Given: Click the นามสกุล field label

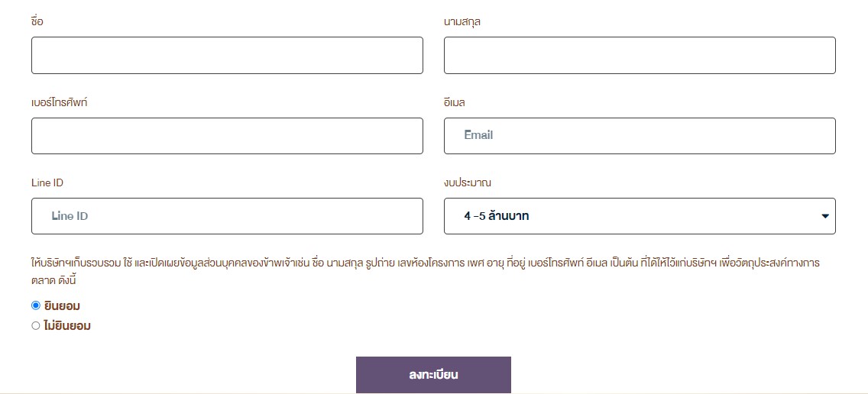Looking at the screenshot, I should [x=462, y=22].
